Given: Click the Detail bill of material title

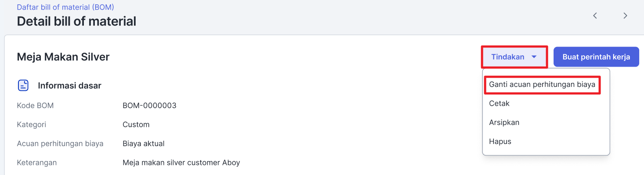Looking at the screenshot, I should tap(76, 21).
